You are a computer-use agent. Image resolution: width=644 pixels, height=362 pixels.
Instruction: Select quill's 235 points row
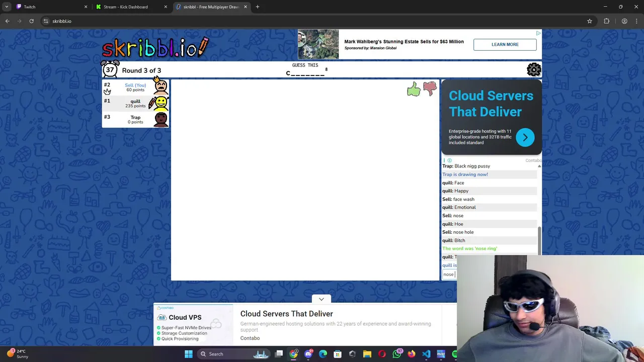pos(135,103)
